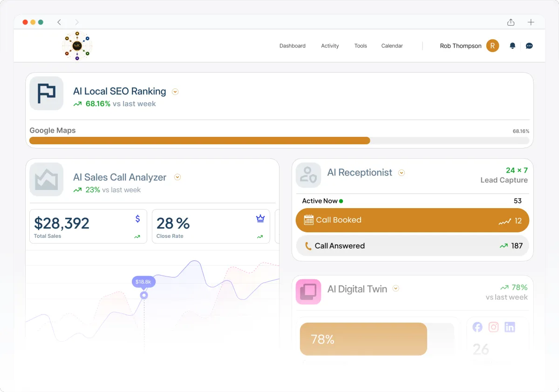Click the circular chart data point marker
The width and height of the screenshot is (559, 392).
tap(144, 295)
